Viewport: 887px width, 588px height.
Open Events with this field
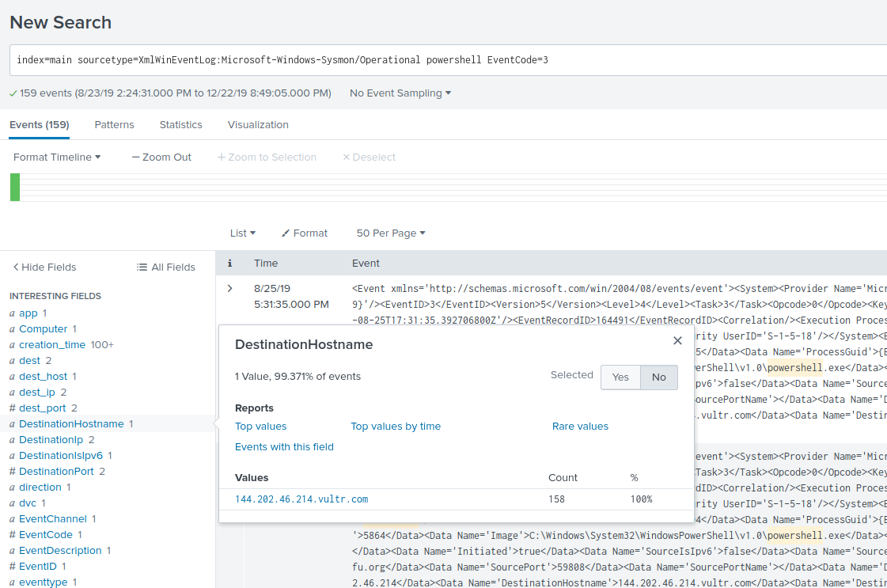point(284,446)
